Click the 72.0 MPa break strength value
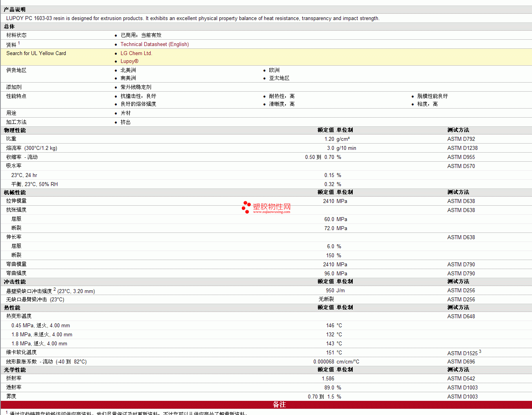Image resolution: width=532 pixels, height=415 pixels. [x=336, y=229]
